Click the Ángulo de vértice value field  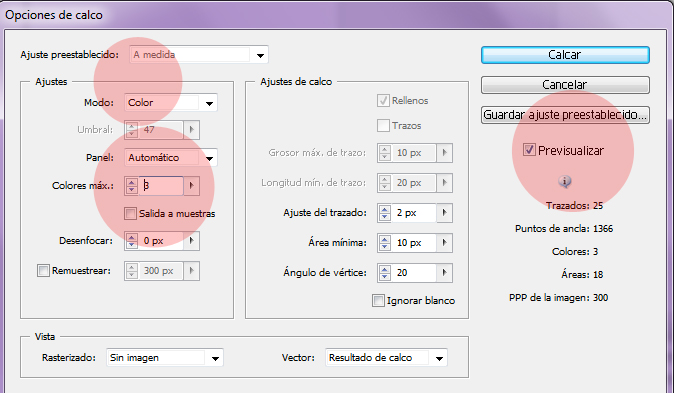click(414, 273)
